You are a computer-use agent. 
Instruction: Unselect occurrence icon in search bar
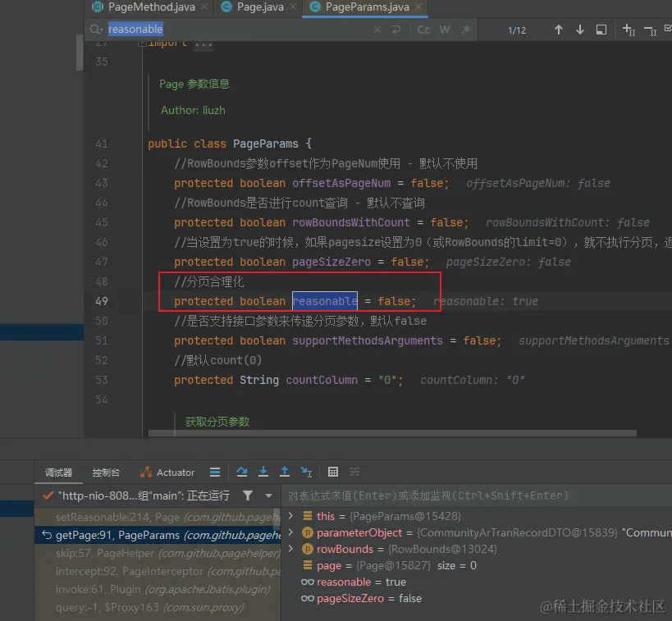coord(650,30)
